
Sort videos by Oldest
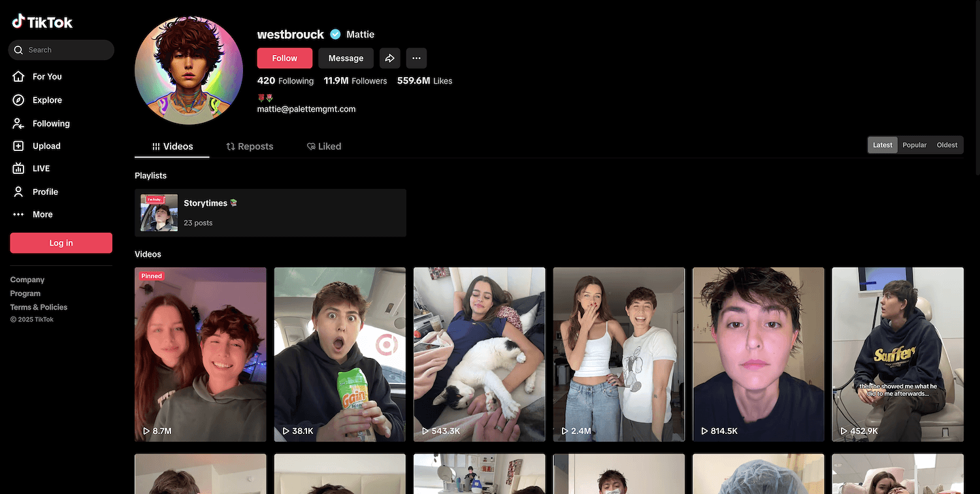click(947, 145)
